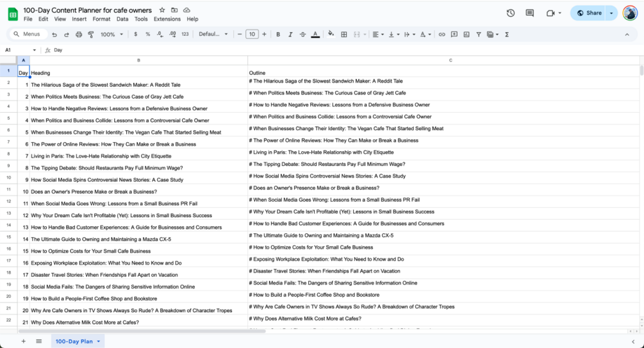
Task: Open version history clock icon
Action: click(511, 13)
